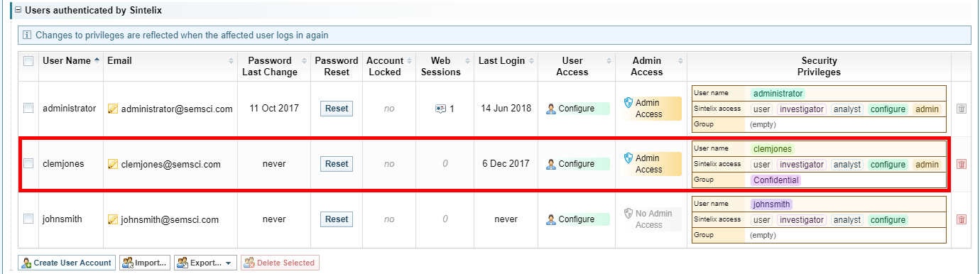Screen dimensions: 980x274
Task: Click administrator@semsci.com email text
Action: point(177,109)
